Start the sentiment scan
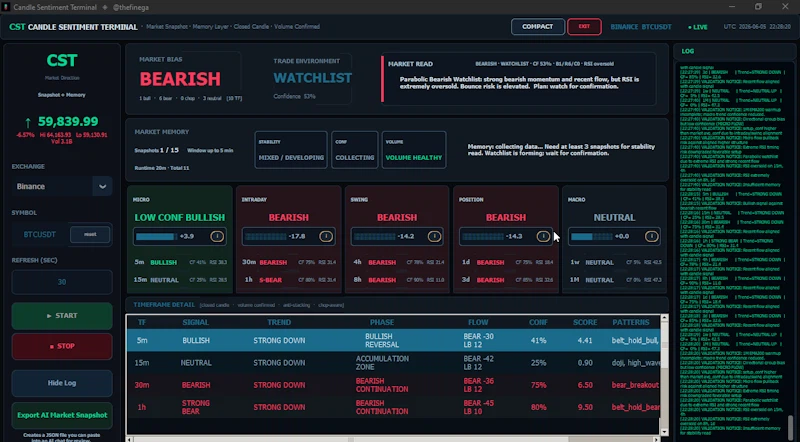Image resolution: width=800 pixels, height=442 pixels. pyautogui.click(x=62, y=316)
